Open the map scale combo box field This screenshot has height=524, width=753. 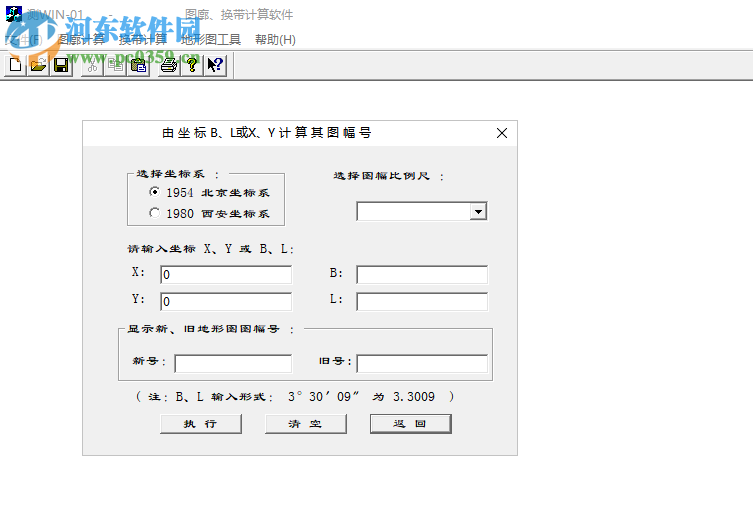(422, 211)
